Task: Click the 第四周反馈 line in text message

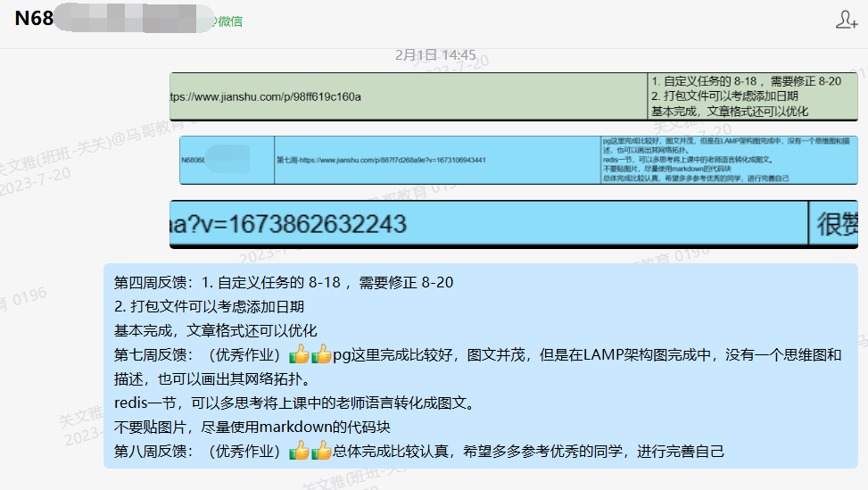Action: 284,283
